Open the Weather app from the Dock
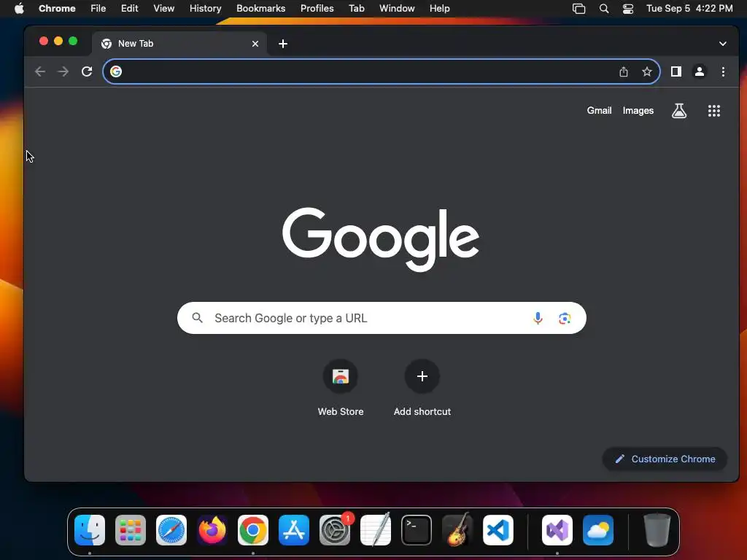The height and width of the screenshot is (560, 747). pyautogui.click(x=598, y=530)
